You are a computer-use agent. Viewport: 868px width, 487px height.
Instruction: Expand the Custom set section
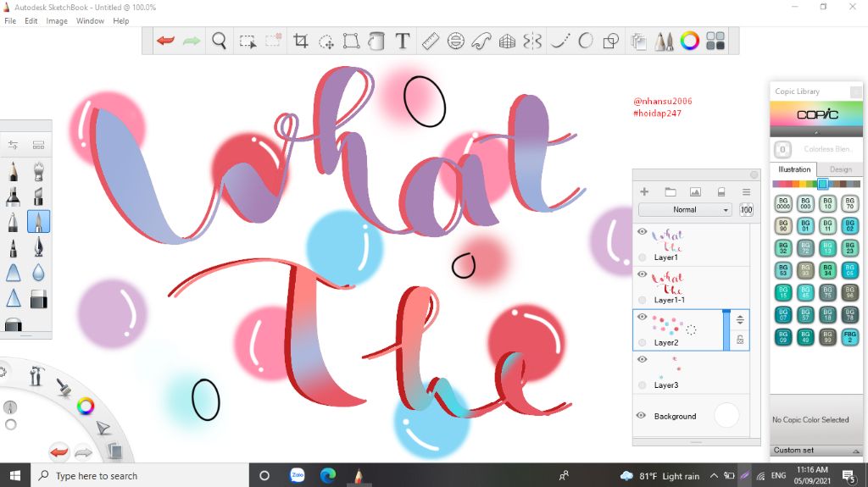click(x=816, y=451)
